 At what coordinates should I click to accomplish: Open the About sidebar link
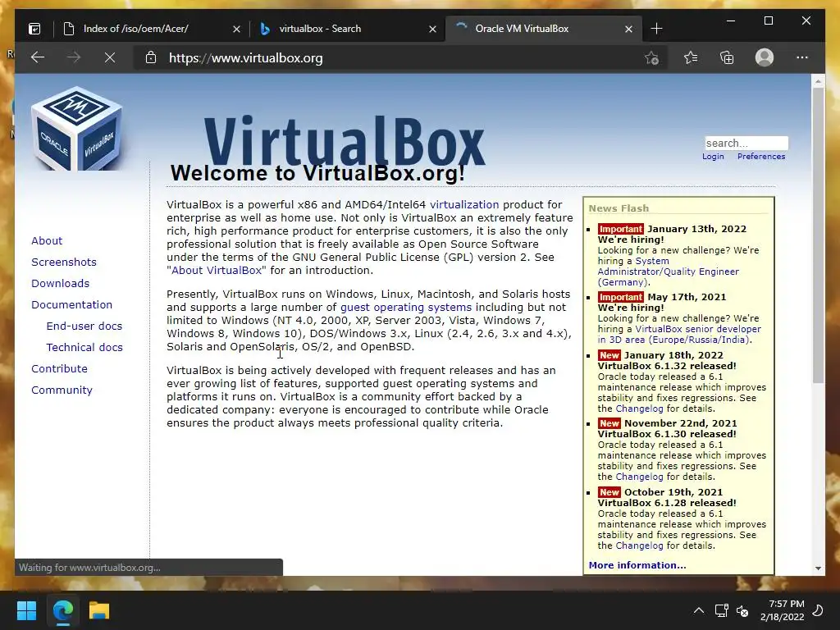47,240
